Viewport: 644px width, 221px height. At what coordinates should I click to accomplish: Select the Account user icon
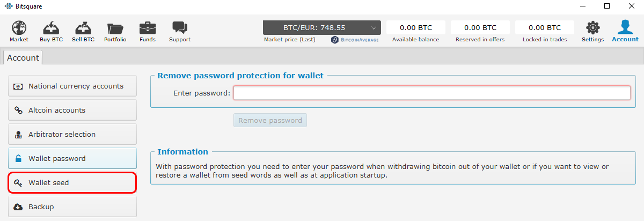625,27
